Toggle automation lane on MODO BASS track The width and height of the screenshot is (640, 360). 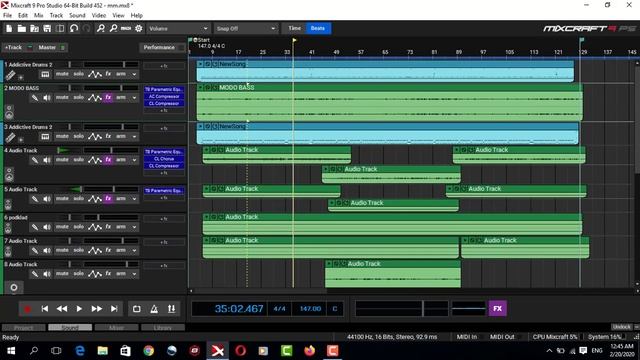(x=95, y=98)
